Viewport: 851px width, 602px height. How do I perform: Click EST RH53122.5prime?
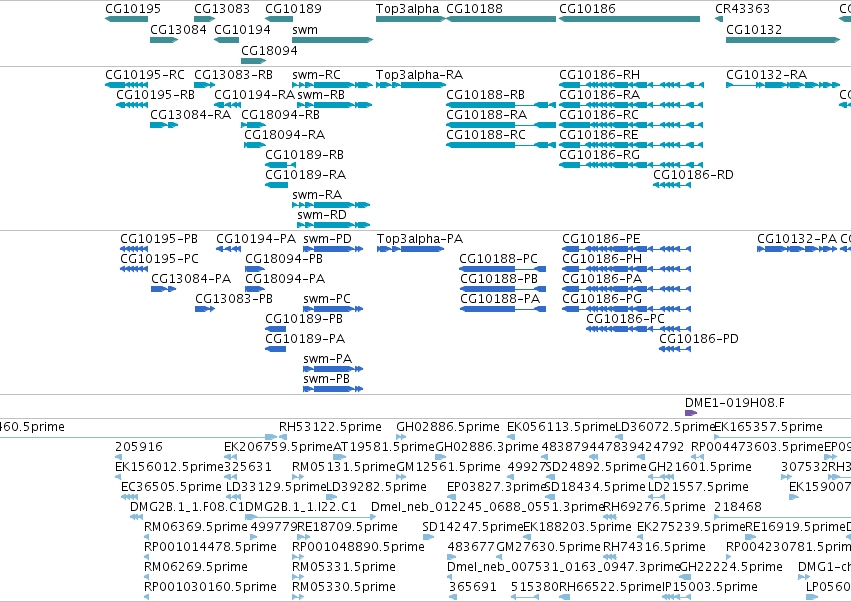[330, 427]
